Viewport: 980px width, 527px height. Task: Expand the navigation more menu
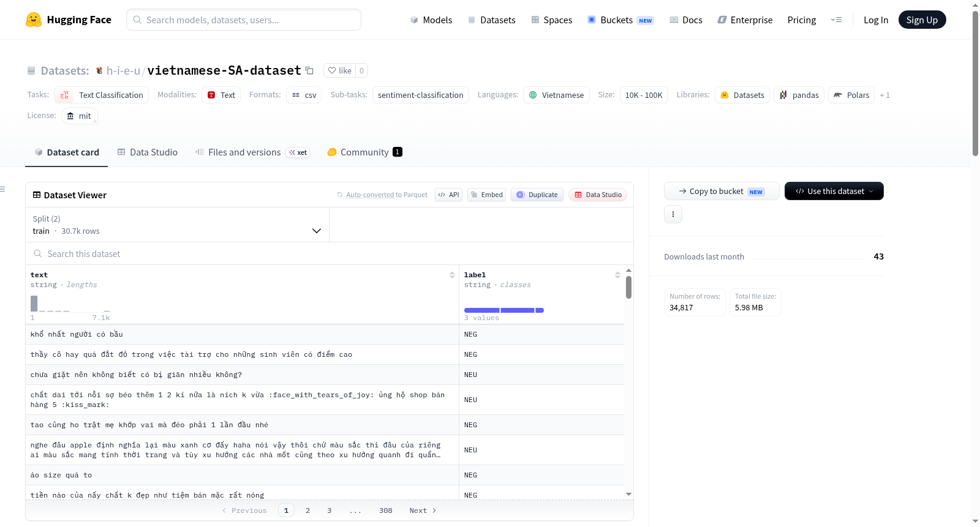(x=836, y=20)
